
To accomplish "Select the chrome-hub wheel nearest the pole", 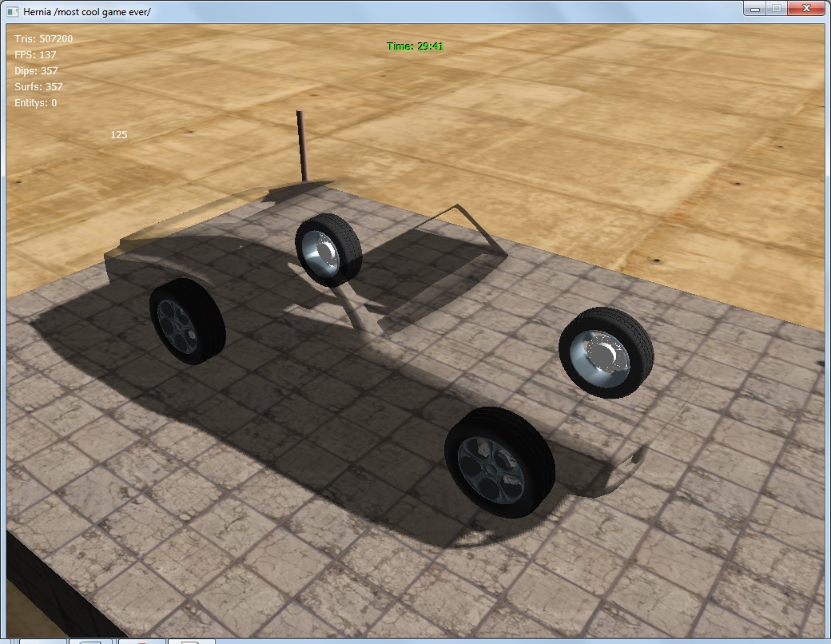I will [328, 250].
